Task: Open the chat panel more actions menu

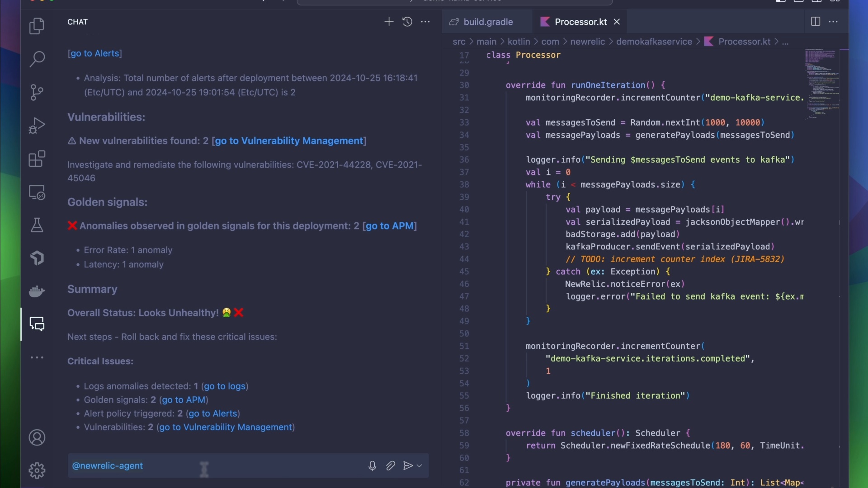Action: tap(425, 22)
